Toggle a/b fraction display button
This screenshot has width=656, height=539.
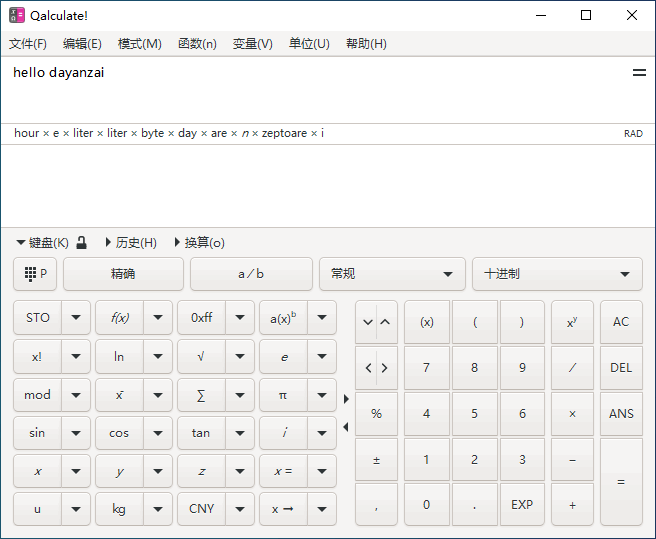tap(251, 274)
